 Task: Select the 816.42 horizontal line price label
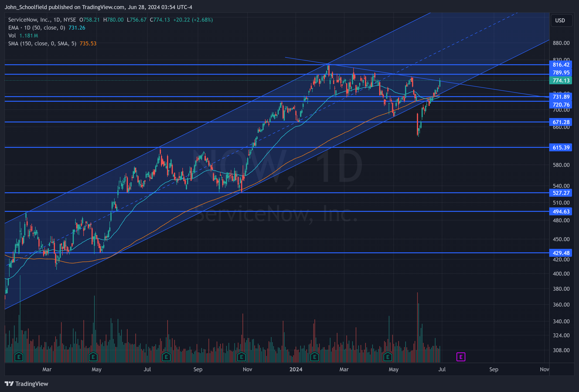coord(561,65)
